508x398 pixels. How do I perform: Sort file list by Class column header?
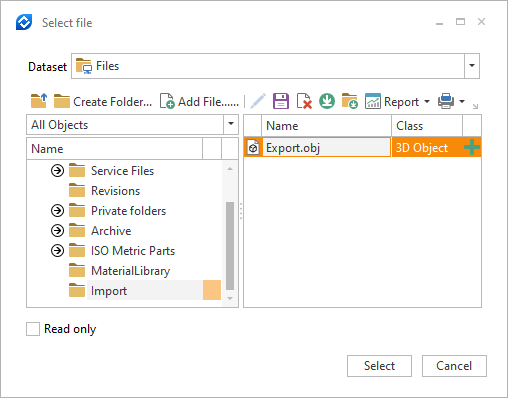[x=427, y=126]
